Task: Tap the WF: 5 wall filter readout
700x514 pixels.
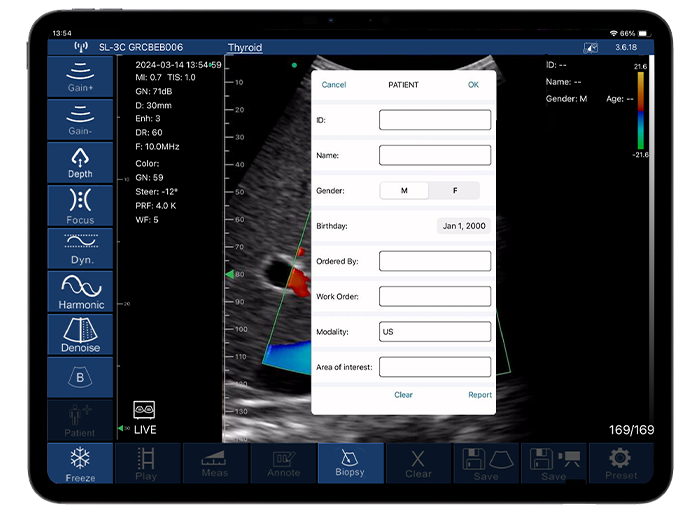Action: [x=146, y=219]
